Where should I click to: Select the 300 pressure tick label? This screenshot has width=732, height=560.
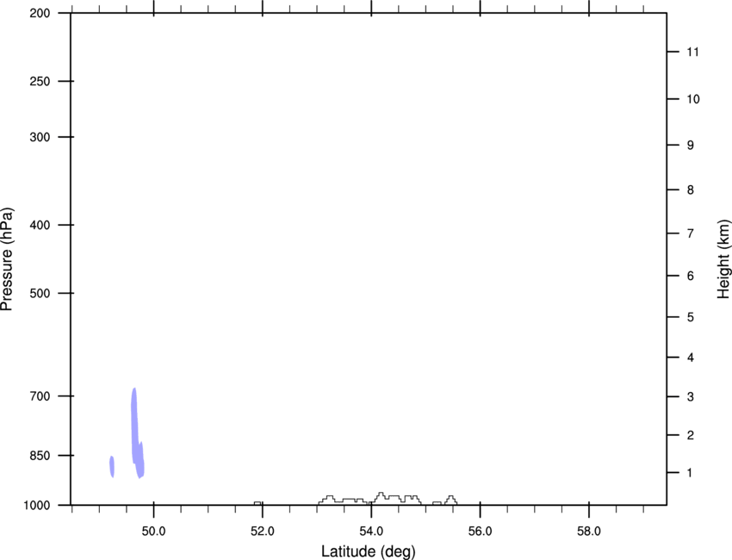[40, 137]
